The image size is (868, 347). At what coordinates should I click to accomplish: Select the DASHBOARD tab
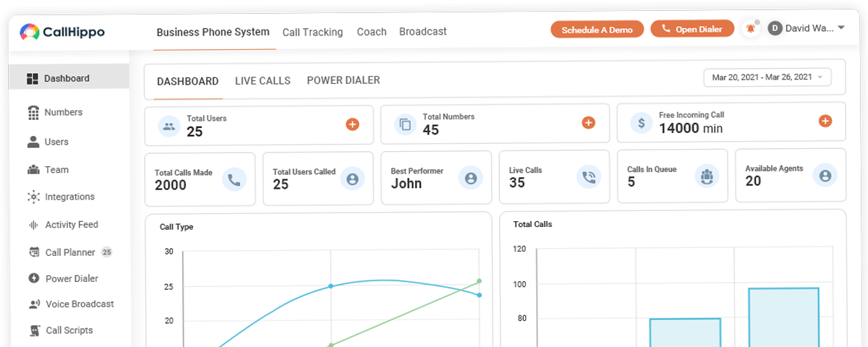pyautogui.click(x=188, y=81)
